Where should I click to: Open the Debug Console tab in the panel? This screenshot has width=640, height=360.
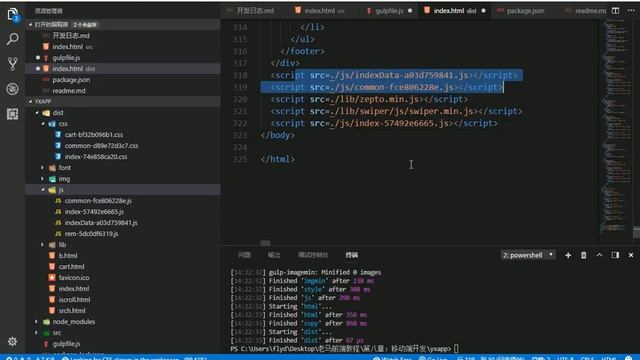(x=313, y=255)
